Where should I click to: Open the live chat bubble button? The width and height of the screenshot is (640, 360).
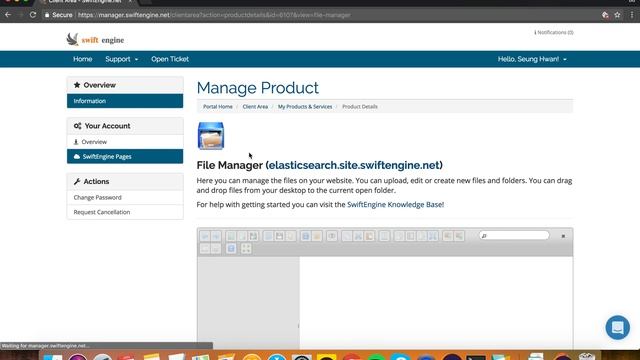tap(618, 327)
